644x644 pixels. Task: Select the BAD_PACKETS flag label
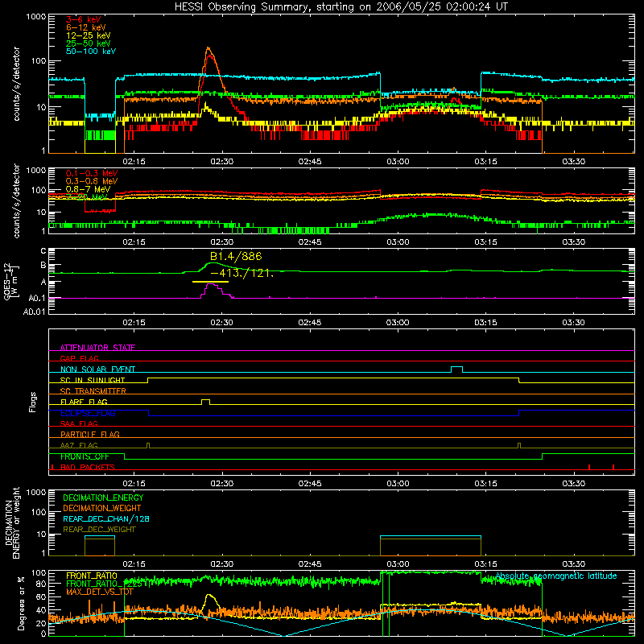(x=88, y=467)
